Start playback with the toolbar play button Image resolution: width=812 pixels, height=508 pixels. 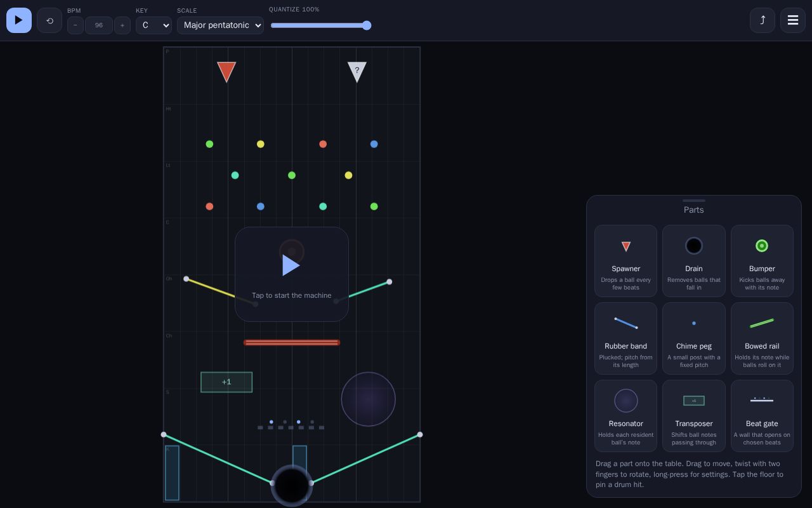point(19,20)
